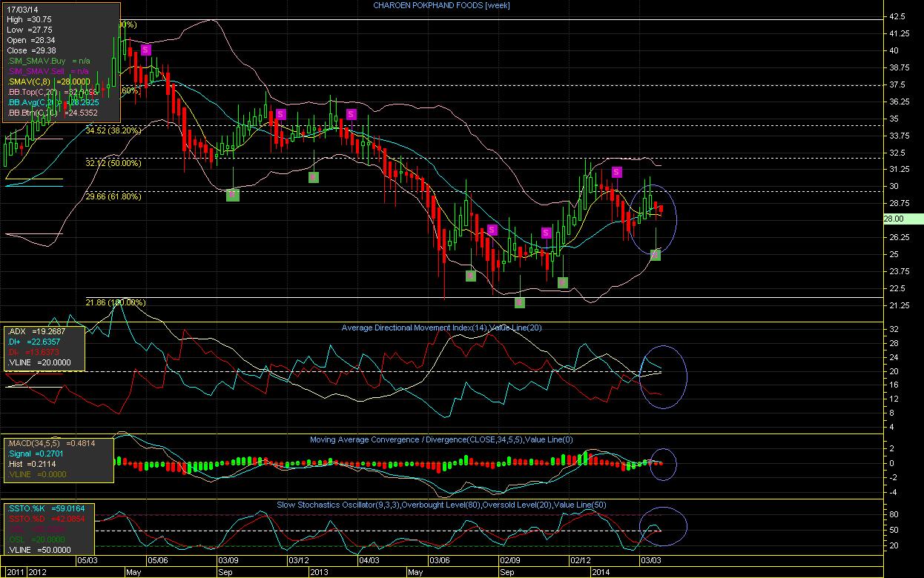Click the Slow Stochastics Oscillator(9,3,3) title
Viewport: 924px width, 578px height.
pos(442,505)
